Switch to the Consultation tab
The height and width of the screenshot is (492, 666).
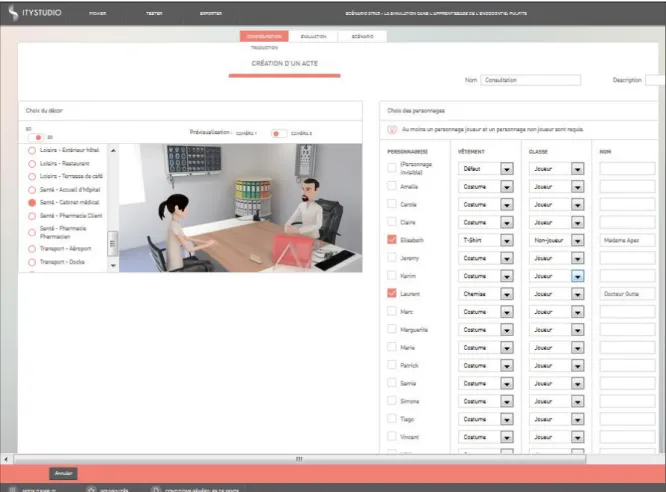[x=264, y=37]
